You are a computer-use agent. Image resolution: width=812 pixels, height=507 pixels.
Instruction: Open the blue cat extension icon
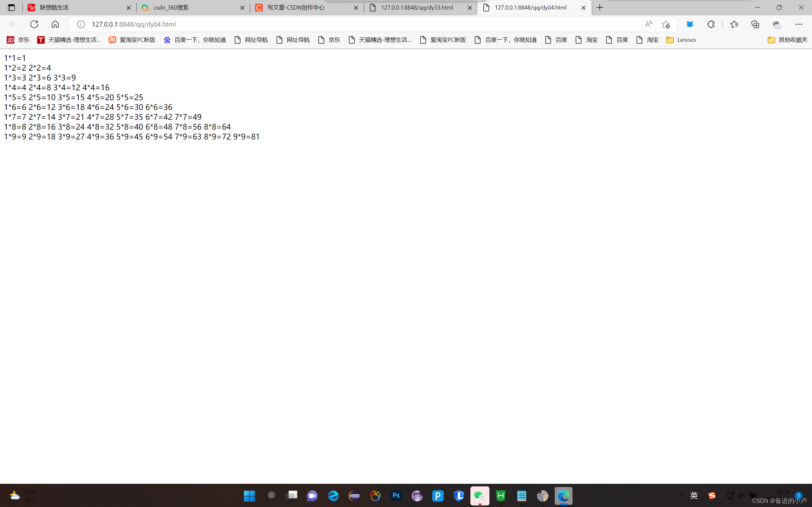click(690, 24)
